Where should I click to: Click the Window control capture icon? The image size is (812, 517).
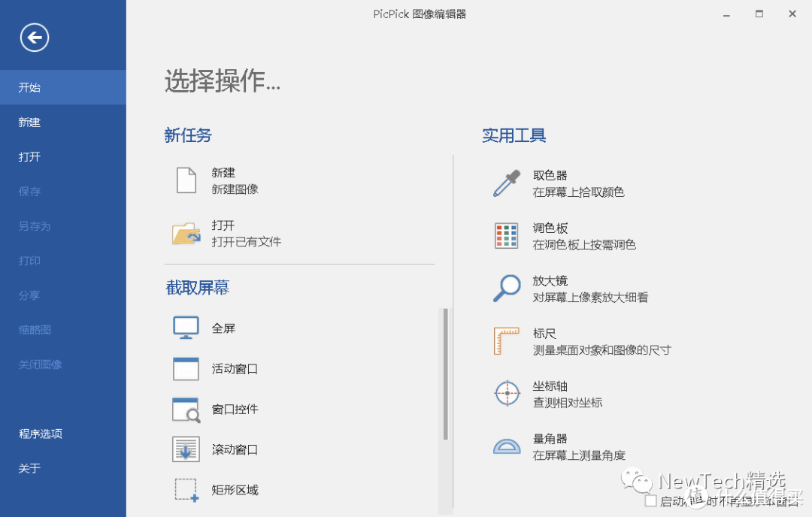186,410
